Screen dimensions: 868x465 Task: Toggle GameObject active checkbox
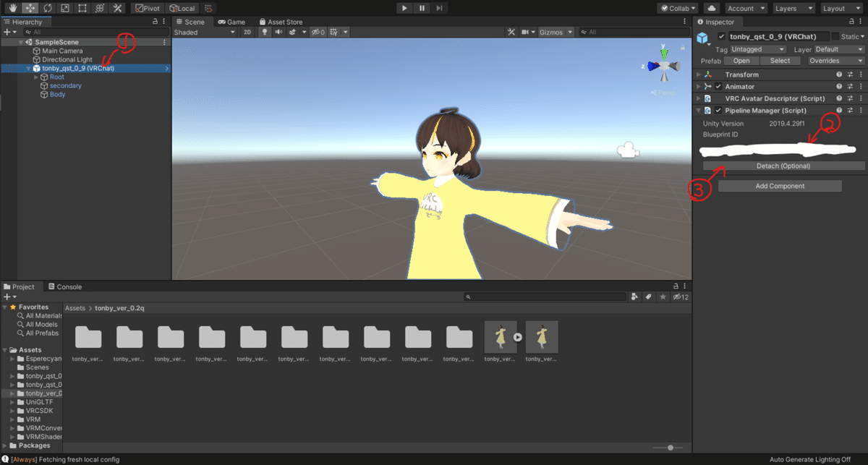pos(721,37)
